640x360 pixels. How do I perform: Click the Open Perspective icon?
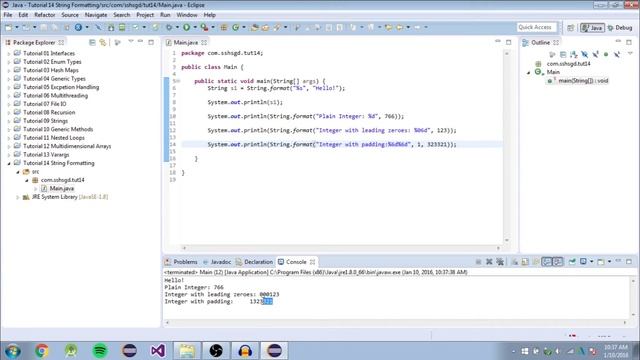[x=571, y=28]
